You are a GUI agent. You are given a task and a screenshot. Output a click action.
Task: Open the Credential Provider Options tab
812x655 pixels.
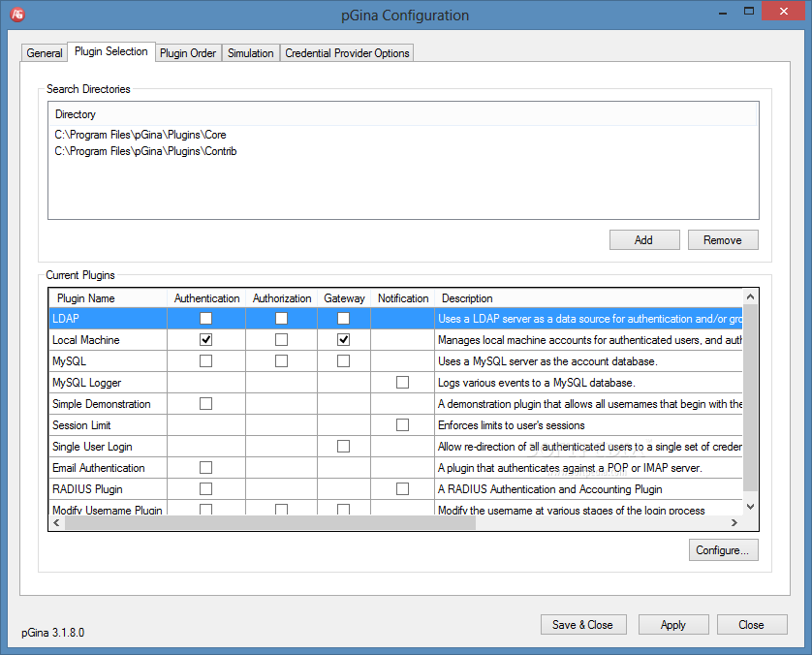click(x=347, y=53)
